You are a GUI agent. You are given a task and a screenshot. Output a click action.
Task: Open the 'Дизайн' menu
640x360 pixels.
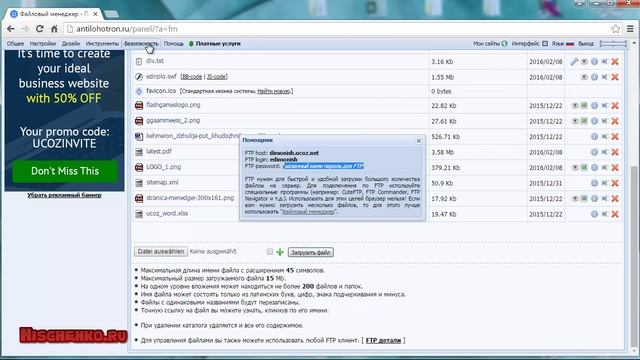click(x=71, y=43)
